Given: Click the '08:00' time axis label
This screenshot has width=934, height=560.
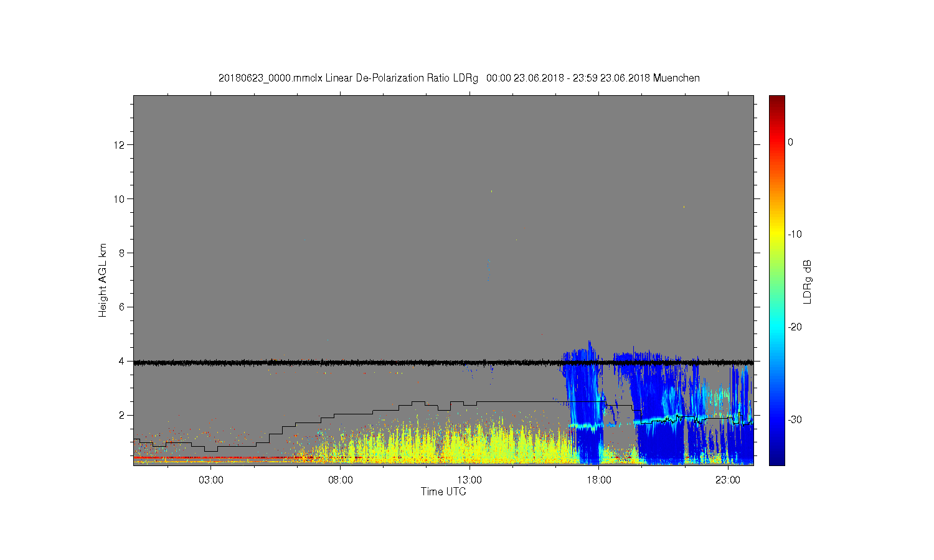Looking at the screenshot, I should pyautogui.click(x=340, y=480).
